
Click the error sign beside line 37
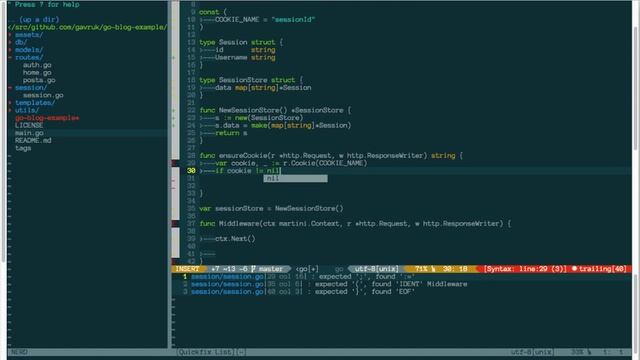pyautogui.click(x=175, y=224)
